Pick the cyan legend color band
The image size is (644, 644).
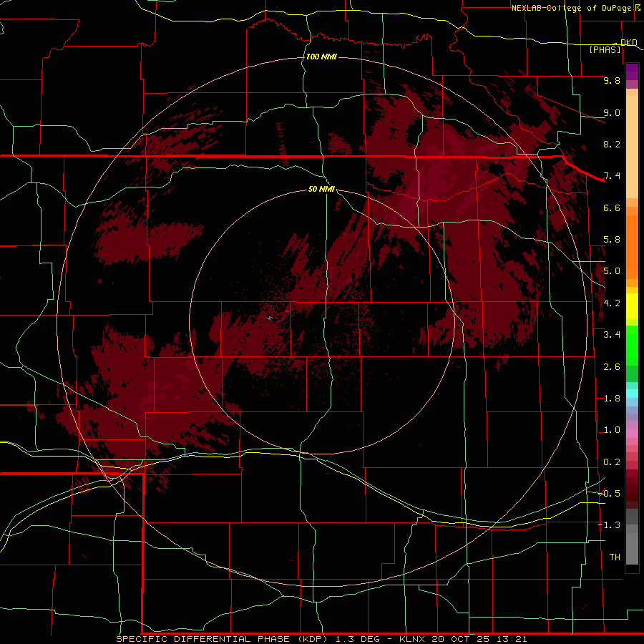(x=632, y=394)
